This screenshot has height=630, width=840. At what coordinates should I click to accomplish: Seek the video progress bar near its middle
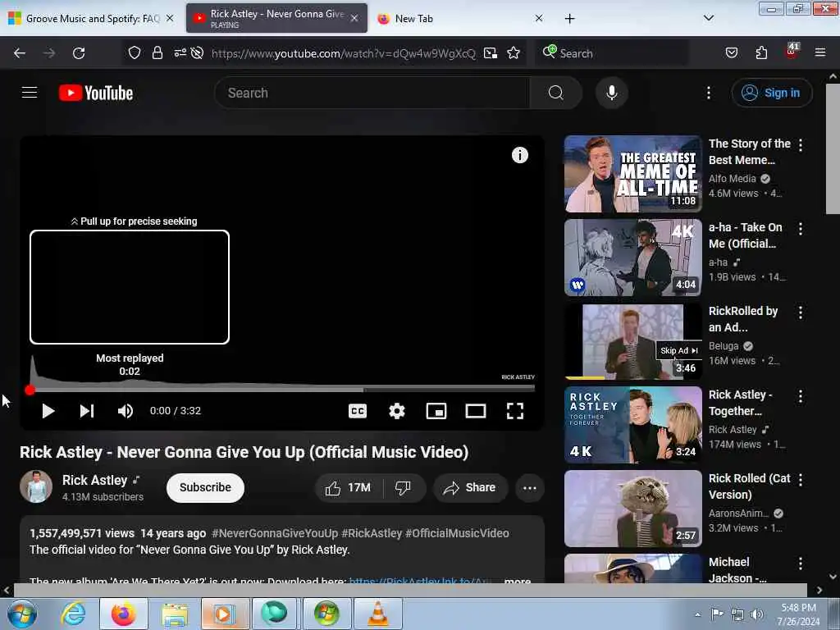click(282, 390)
